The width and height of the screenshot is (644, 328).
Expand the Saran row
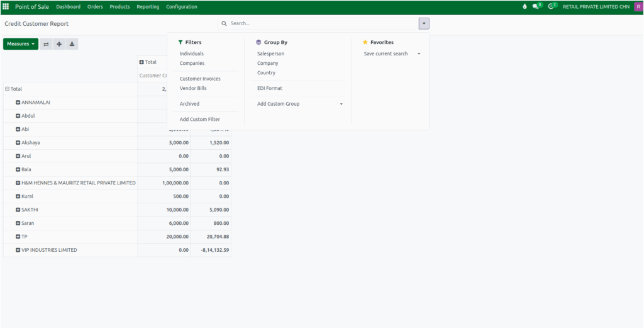pyautogui.click(x=18, y=223)
